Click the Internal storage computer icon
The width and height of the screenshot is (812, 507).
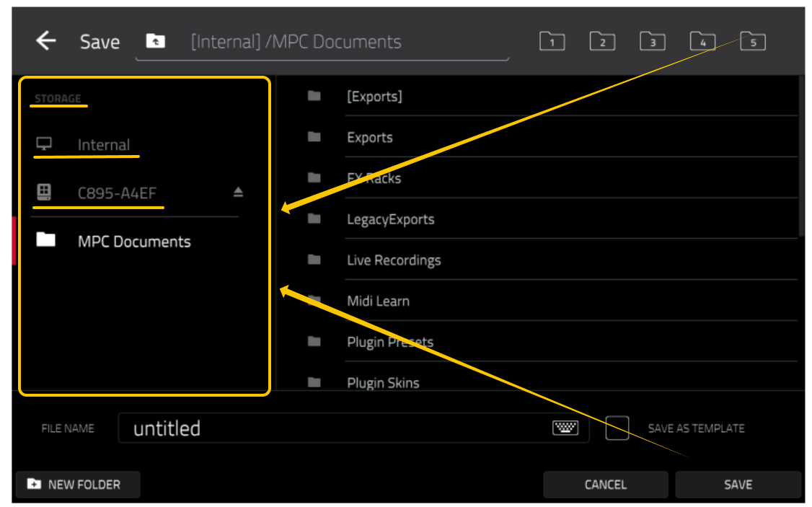(x=44, y=144)
